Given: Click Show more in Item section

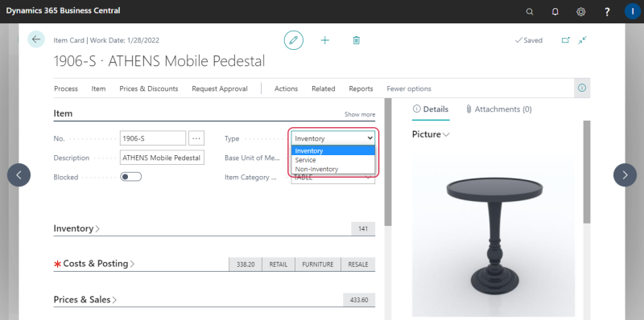Looking at the screenshot, I should [360, 114].
